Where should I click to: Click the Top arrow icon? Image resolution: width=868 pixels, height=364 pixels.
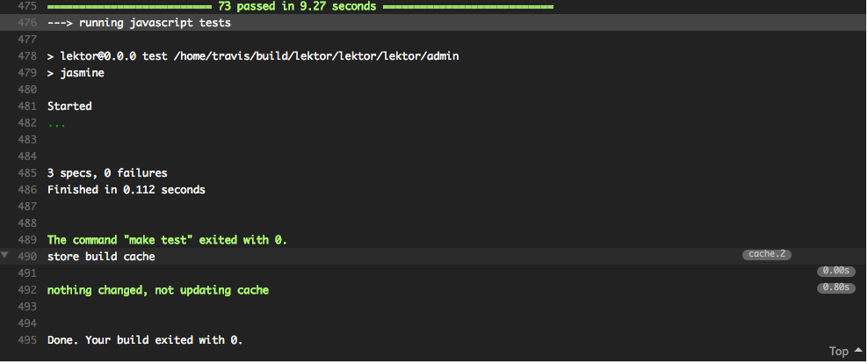pyautogui.click(x=858, y=350)
